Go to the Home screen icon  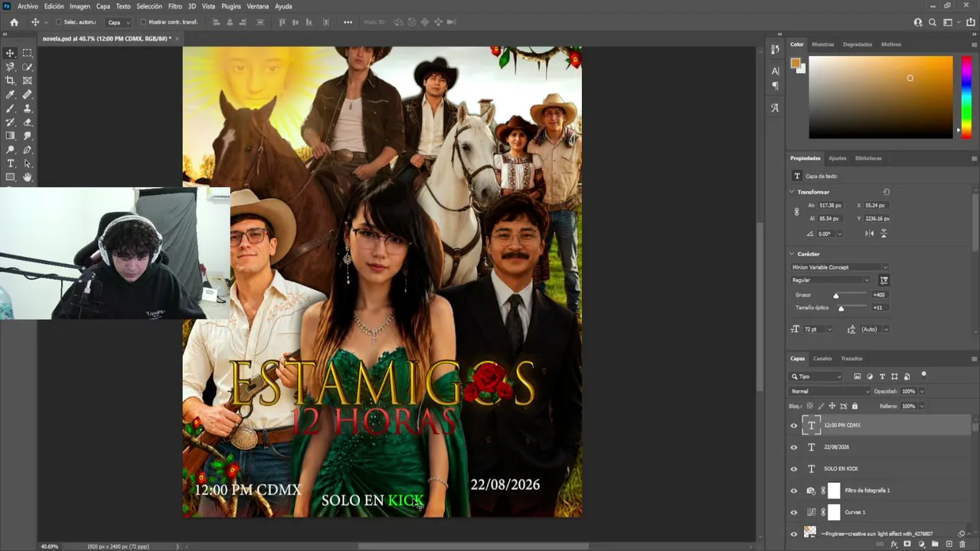tap(14, 22)
